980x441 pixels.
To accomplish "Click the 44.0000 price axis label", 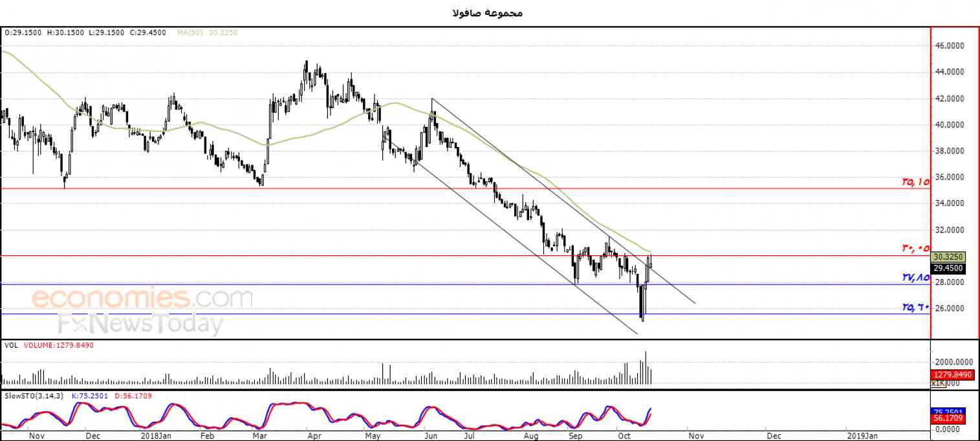I will tap(950, 72).
